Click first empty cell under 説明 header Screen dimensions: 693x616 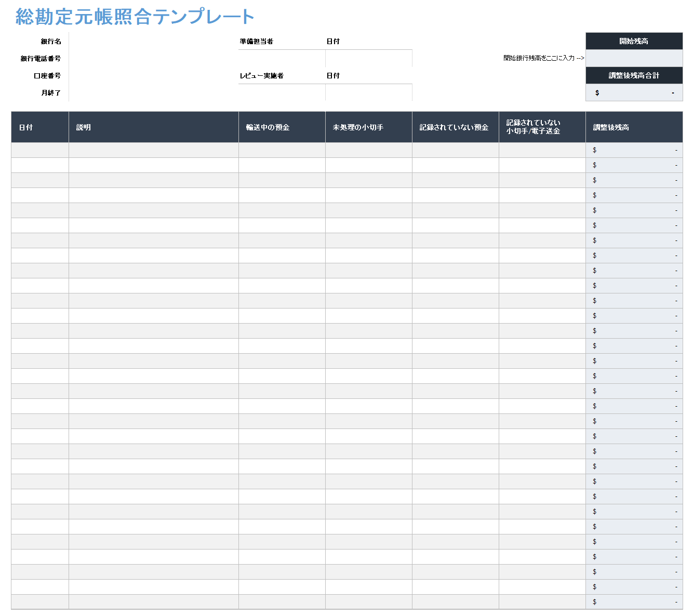pos(154,150)
